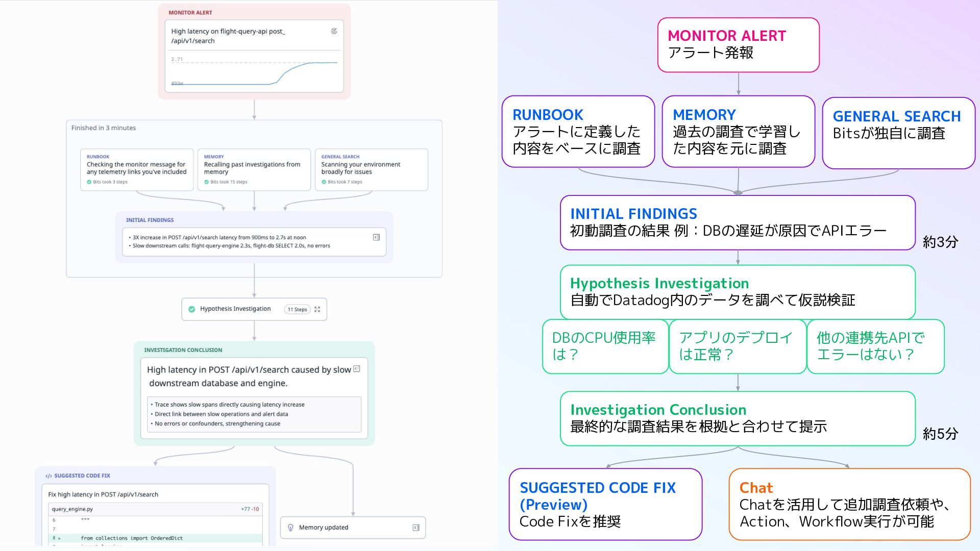Click the Fix high latency title link
Screen dimensions: 980x551
103,494
